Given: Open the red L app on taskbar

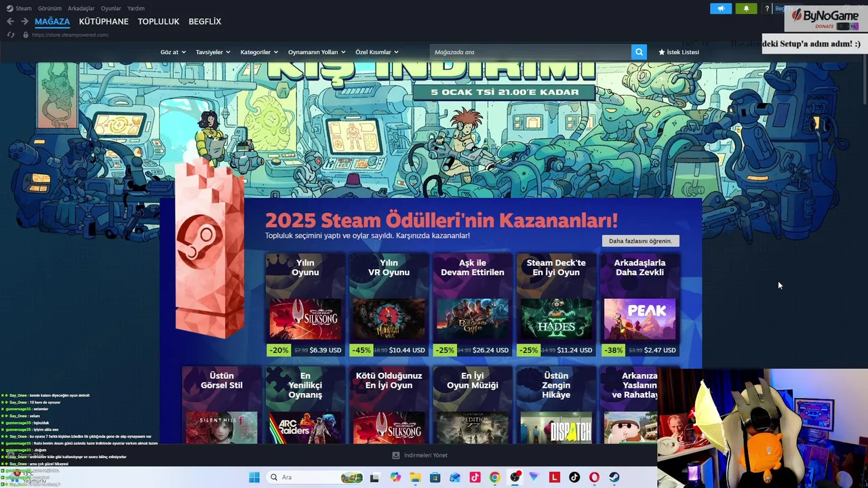Looking at the screenshot, I should point(555,477).
